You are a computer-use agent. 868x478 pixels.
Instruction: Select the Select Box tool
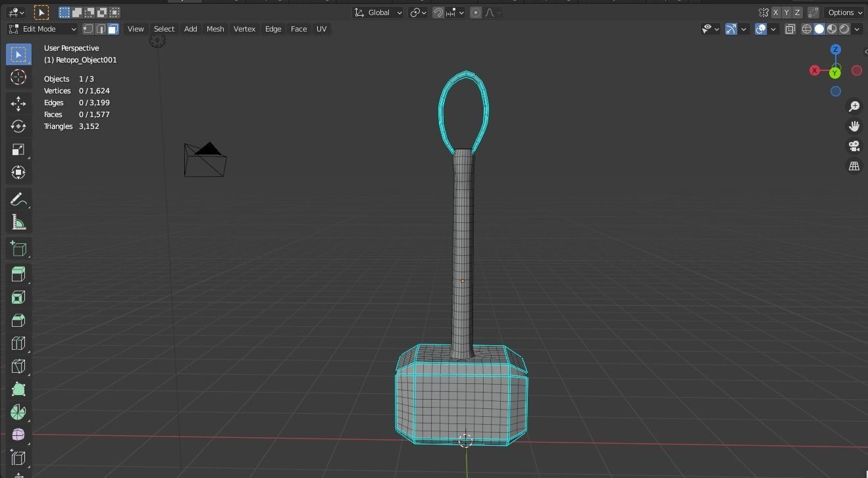[x=18, y=54]
